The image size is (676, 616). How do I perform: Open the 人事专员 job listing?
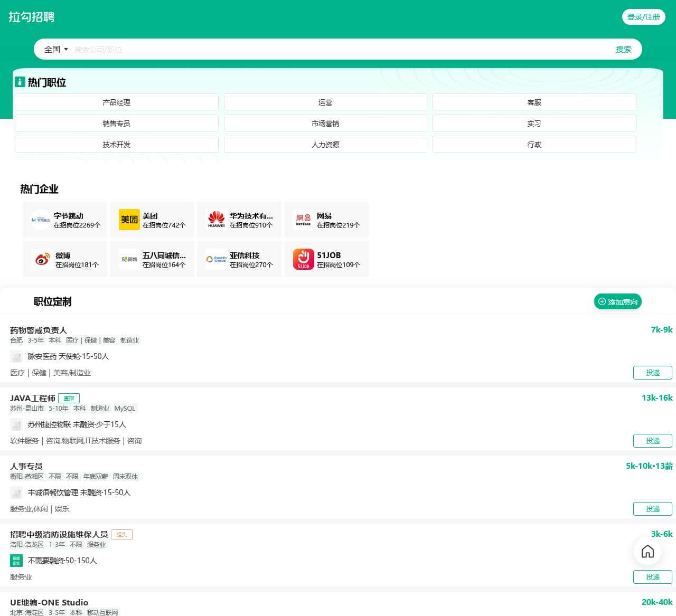[x=26, y=466]
